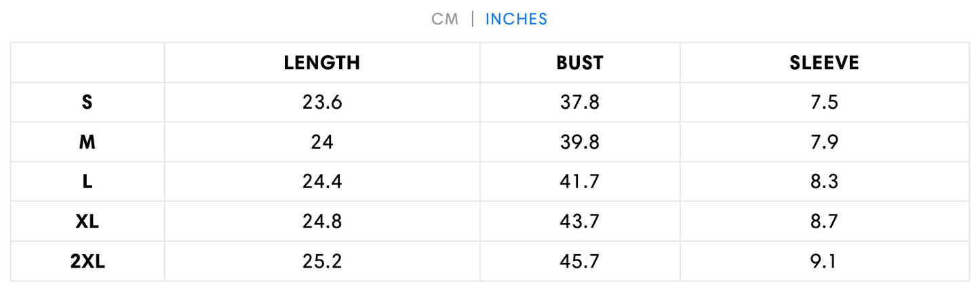Click bust value 41.7 for size L

coord(579,182)
